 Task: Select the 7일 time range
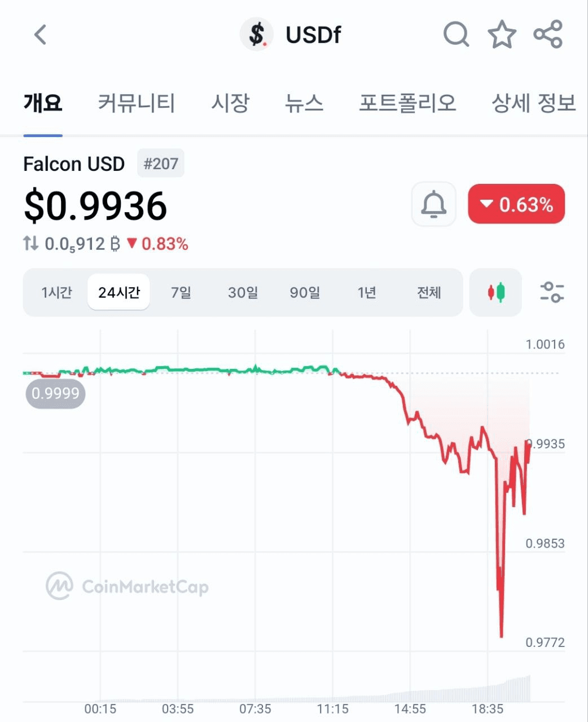click(x=181, y=292)
